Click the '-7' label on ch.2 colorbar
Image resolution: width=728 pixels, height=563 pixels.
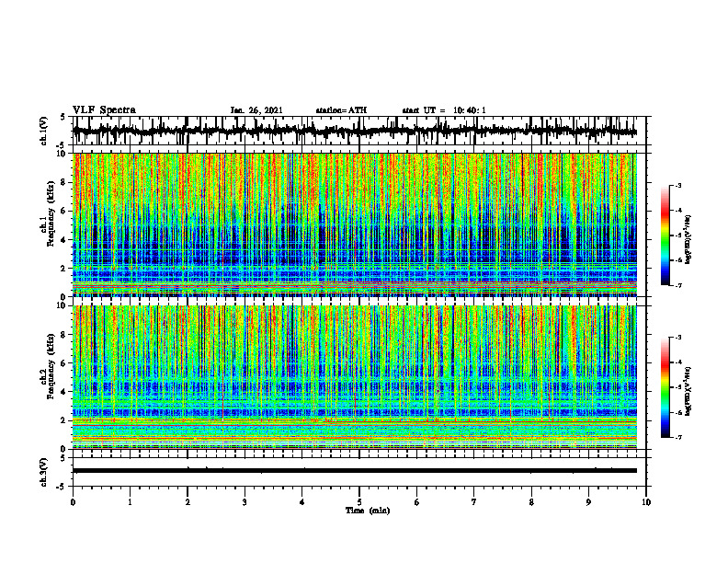(x=677, y=438)
